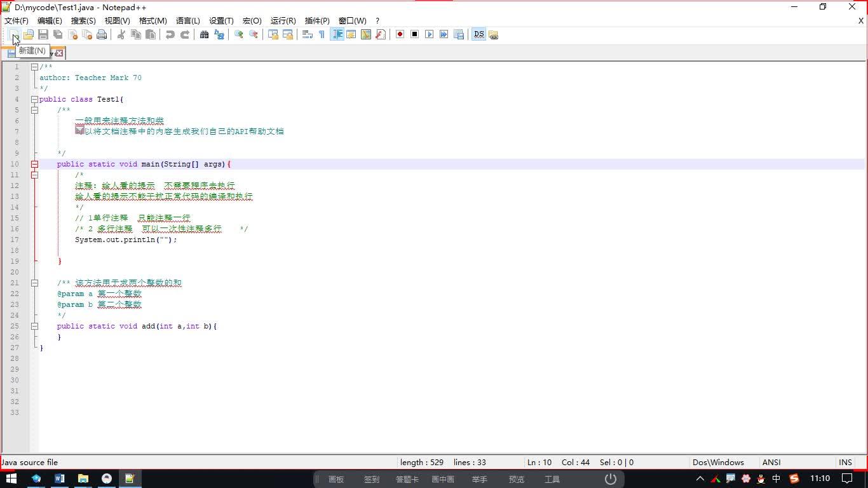Click the Dos\Windows line ending status field

(x=725, y=463)
